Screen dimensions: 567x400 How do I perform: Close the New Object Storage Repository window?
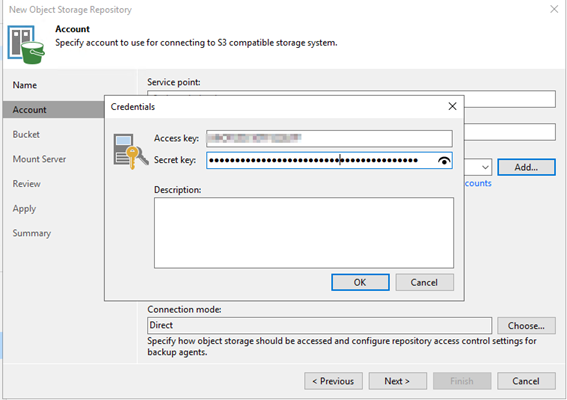(554, 9)
